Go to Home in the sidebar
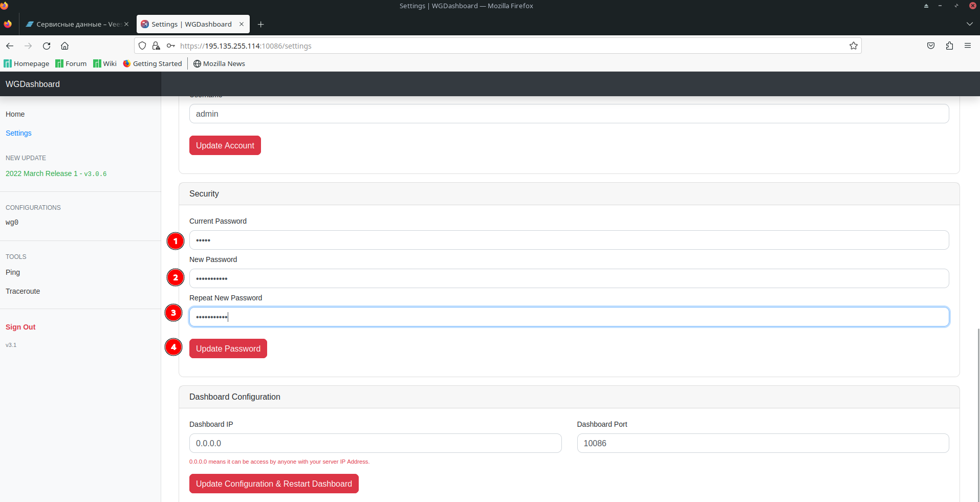The height and width of the screenshot is (502, 980). tap(15, 114)
